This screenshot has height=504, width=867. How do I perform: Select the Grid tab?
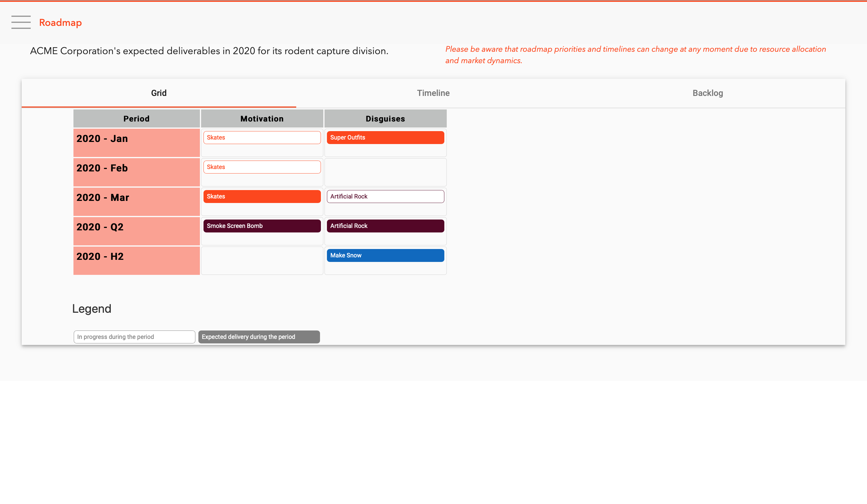pos(159,93)
